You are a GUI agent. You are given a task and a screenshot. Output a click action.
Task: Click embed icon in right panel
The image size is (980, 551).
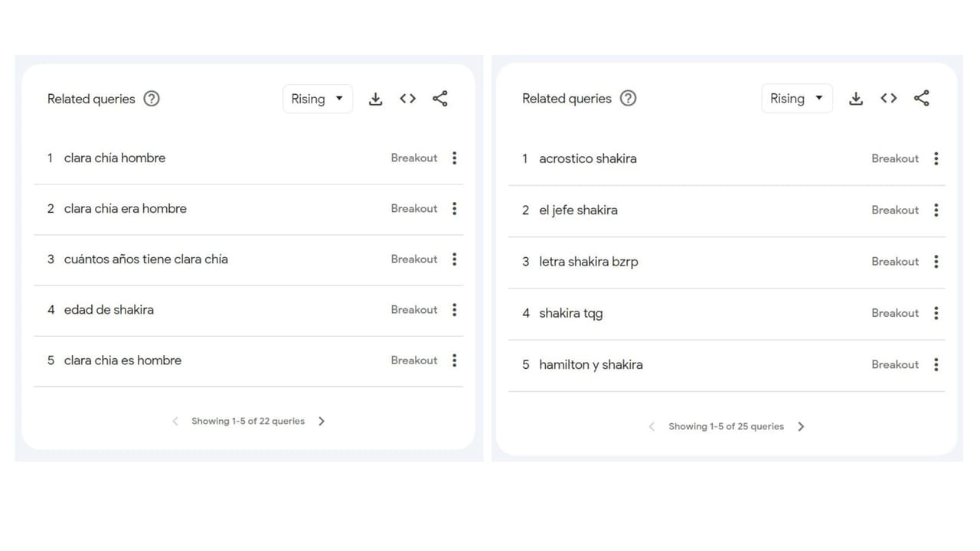[x=888, y=98]
